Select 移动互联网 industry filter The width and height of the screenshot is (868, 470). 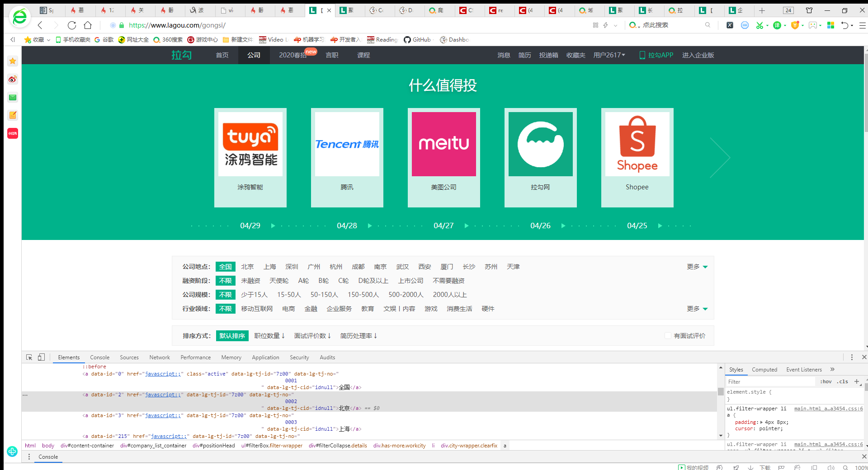coord(257,309)
